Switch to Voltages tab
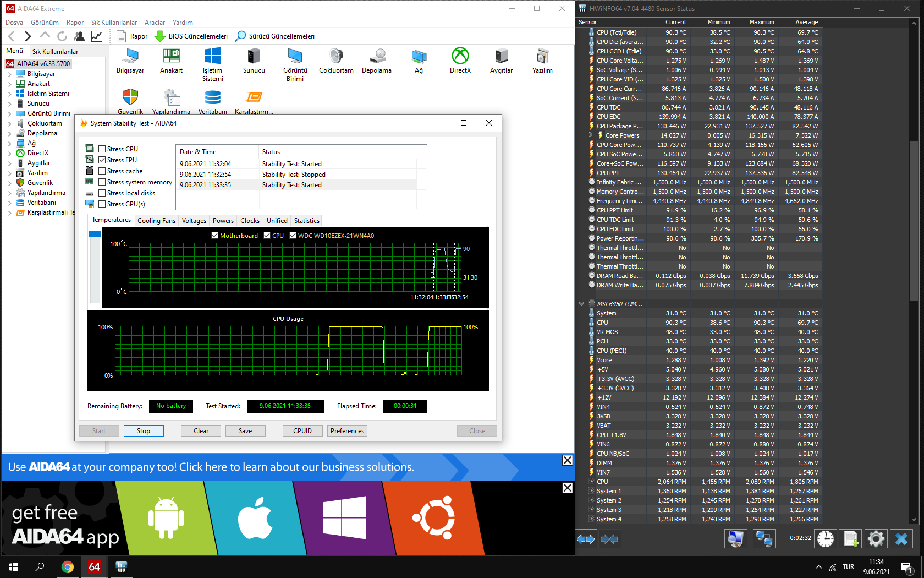The image size is (924, 578). pos(194,221)
